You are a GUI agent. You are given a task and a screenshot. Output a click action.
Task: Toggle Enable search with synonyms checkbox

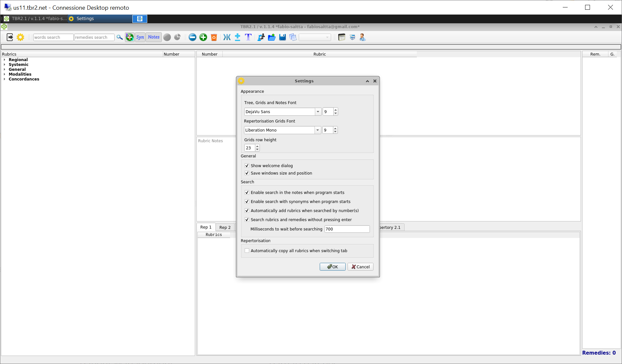pyautogui.click(x=247, y=201)
